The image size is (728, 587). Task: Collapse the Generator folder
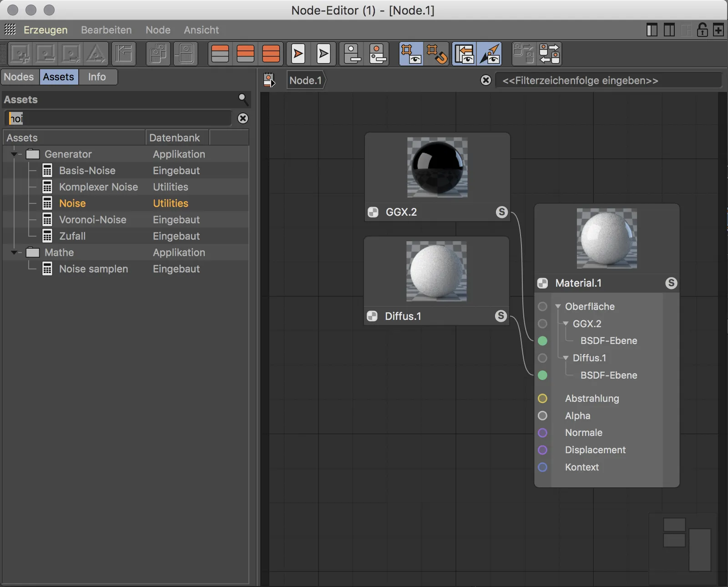click(x=14, y=154)
